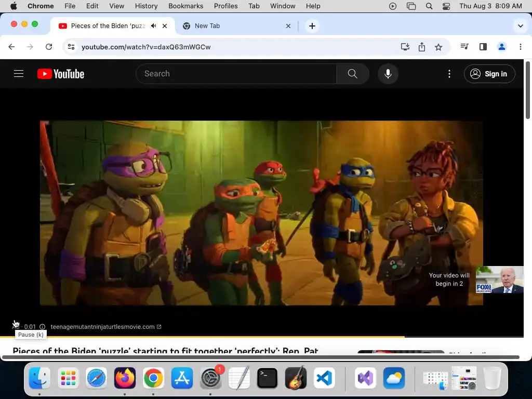Click the search magnifier button
The width and height of the screenshot is (532, 399).
coord(353,74)
